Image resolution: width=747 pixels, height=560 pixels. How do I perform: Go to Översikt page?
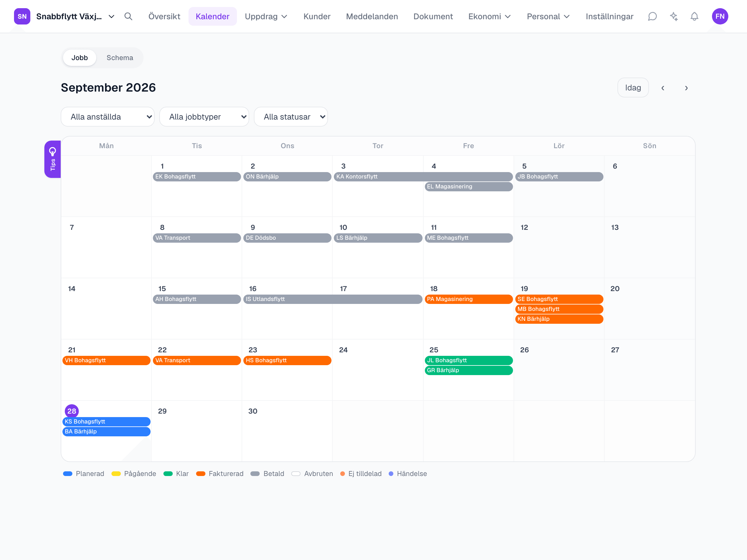pos(165,16)
